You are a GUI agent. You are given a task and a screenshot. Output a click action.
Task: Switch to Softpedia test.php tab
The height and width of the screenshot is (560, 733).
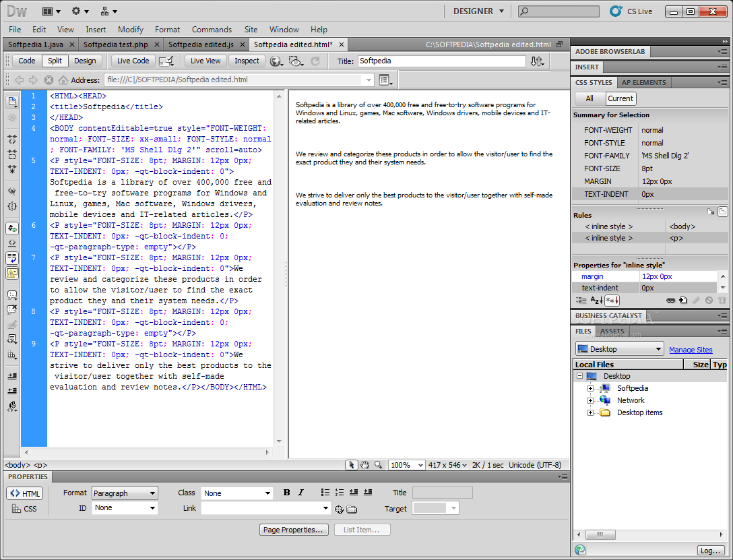point(115,44)
